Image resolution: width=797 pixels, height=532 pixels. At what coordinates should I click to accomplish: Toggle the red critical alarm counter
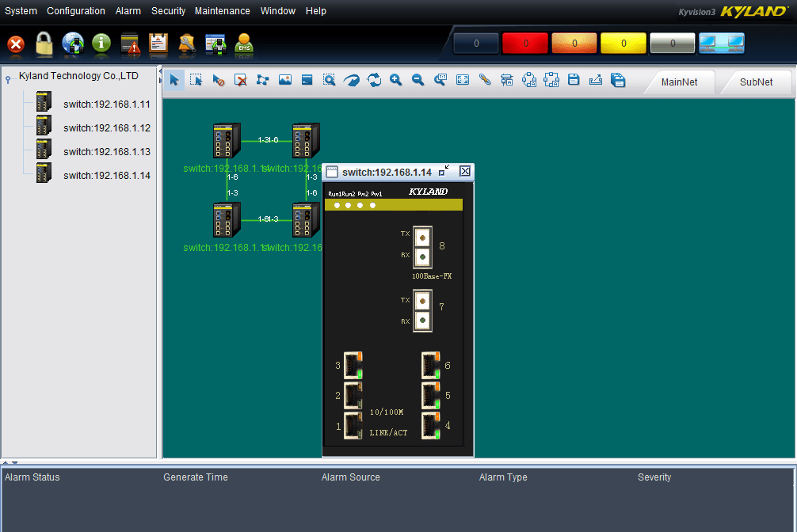point(524,44)
